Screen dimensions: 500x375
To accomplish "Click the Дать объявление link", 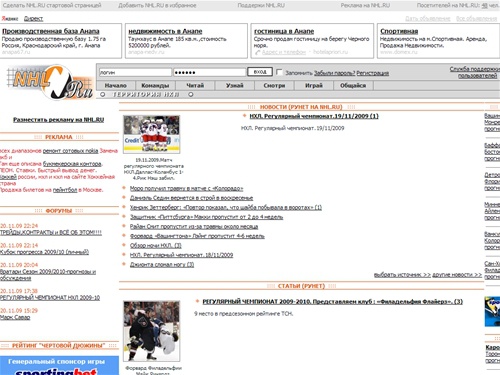I will 428,19.
